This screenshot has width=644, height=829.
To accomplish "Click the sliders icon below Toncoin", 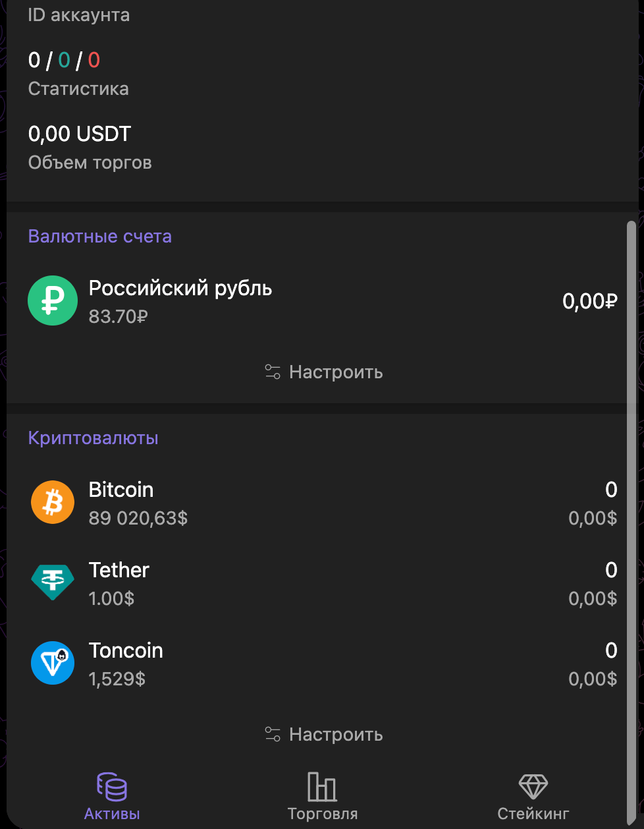I will click(x=273, y=735).
